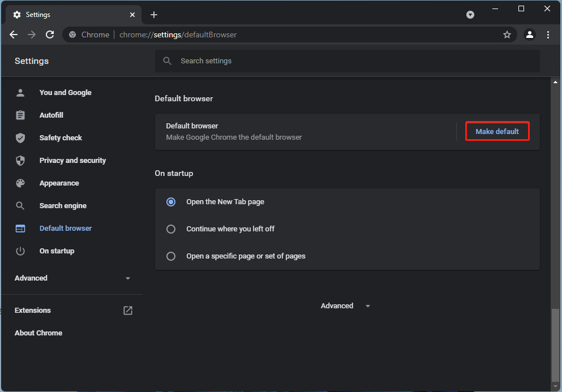Viewport: 562px width, 392px height.
Task: Go to On startup settings
Action: [x=57, y=251]
